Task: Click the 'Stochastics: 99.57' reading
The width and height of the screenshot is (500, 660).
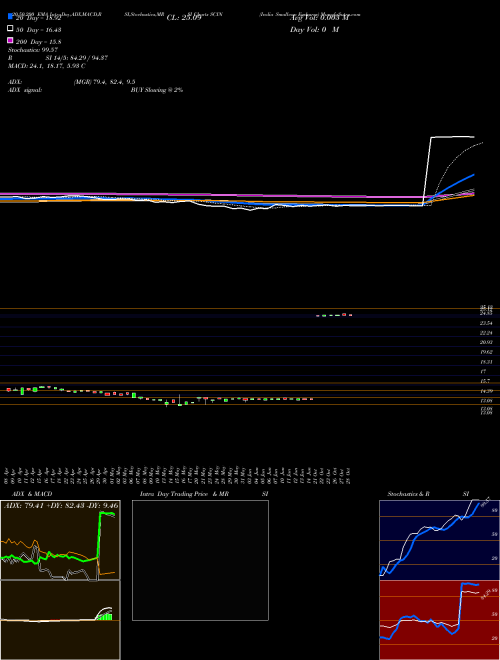Action: [33, 50]
